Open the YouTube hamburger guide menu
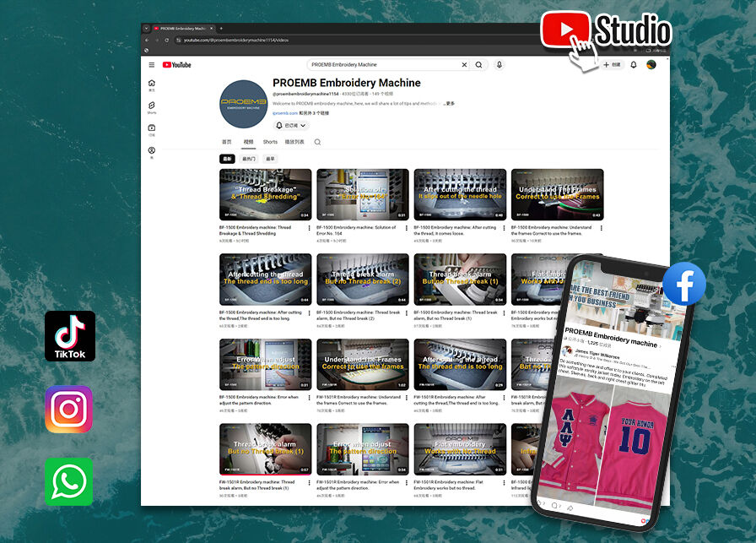Screen dimensions: 756x543 click(152, 65)
